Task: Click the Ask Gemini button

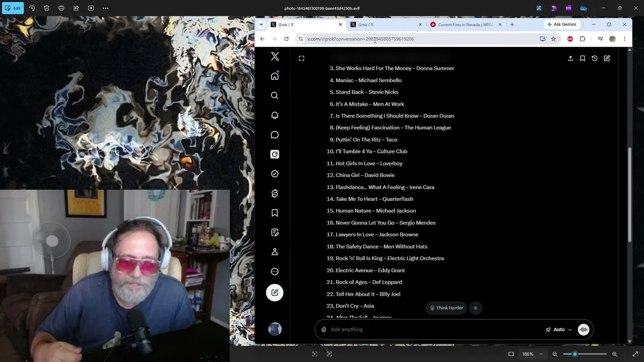Action: click(x=561, y=25)
